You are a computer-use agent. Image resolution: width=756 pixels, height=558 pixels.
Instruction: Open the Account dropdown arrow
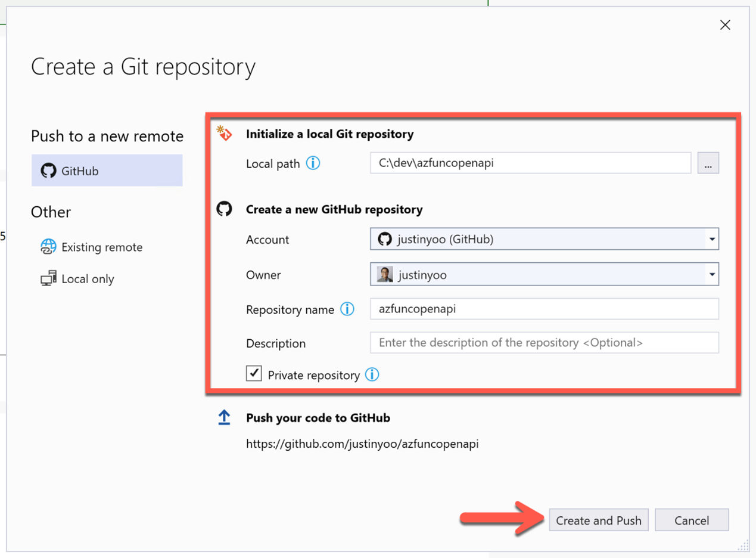(712, 239)
